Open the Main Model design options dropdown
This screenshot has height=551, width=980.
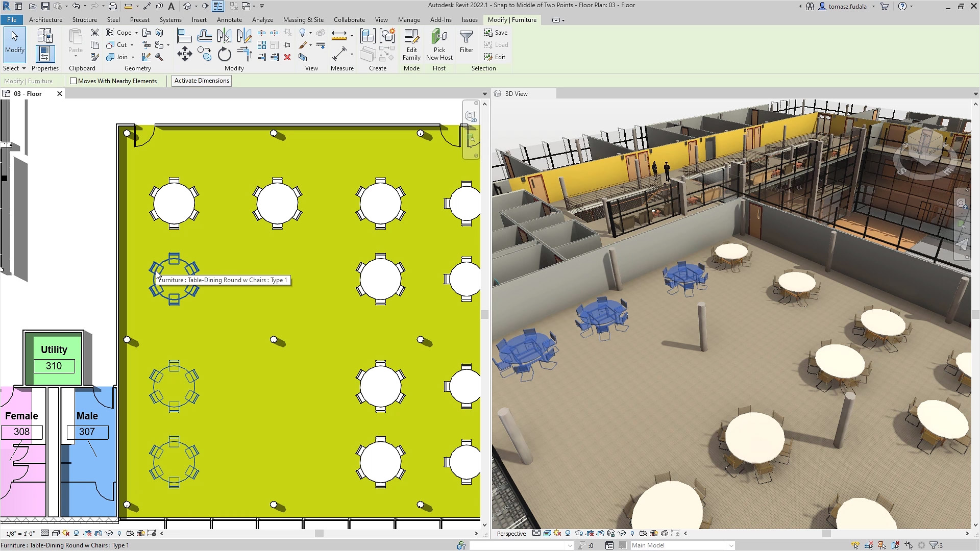click(731, 545)
